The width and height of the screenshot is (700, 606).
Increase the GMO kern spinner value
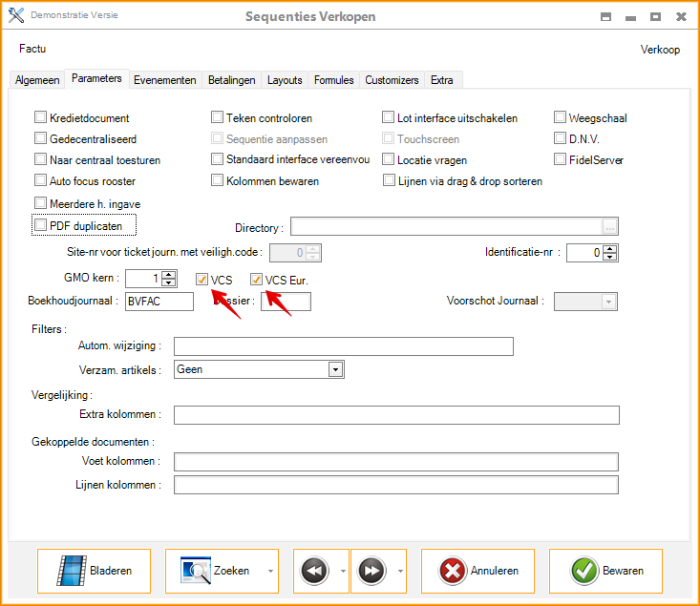pyautogui.click(x=169, y=275)
